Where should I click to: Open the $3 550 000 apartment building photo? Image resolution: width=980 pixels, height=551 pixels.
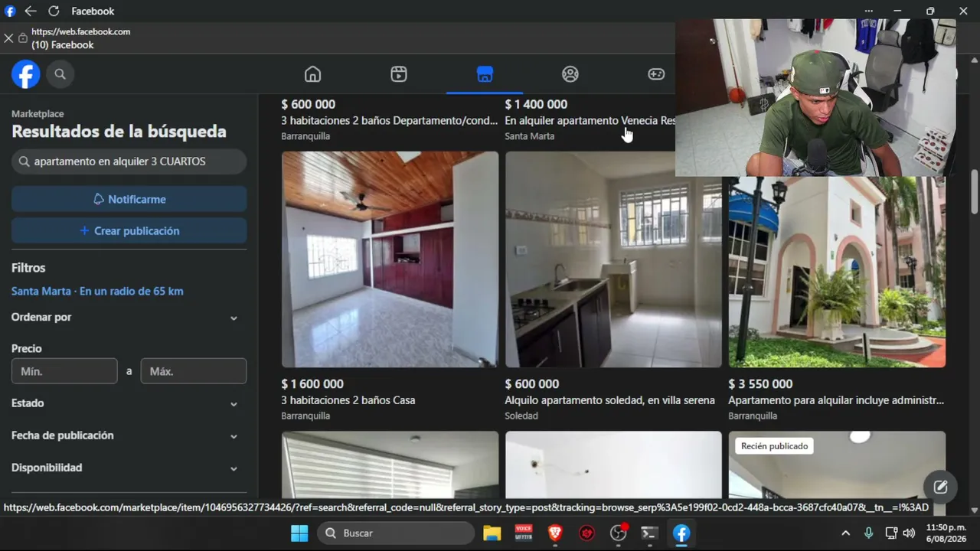click(x=837, y=272)
